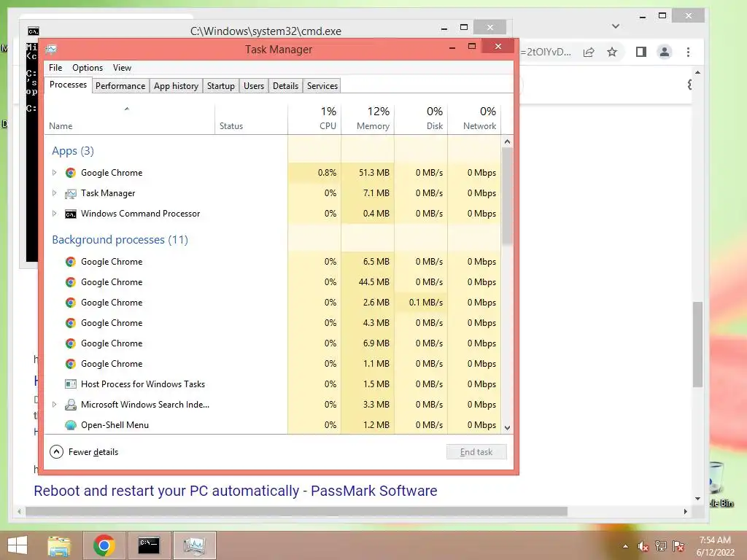Click the share icon in Chrome's address bar
The width and height of the screenshot is (747, 560).
click(589, 52)
